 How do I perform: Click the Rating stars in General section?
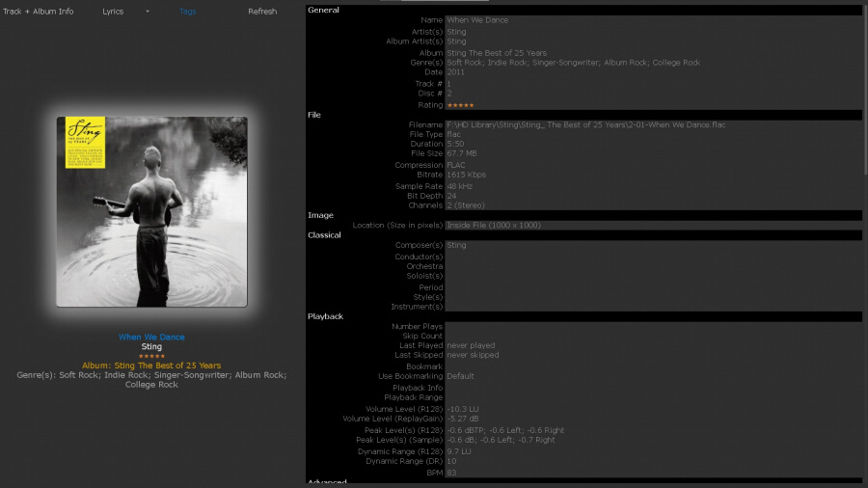[x=461, y=105]
